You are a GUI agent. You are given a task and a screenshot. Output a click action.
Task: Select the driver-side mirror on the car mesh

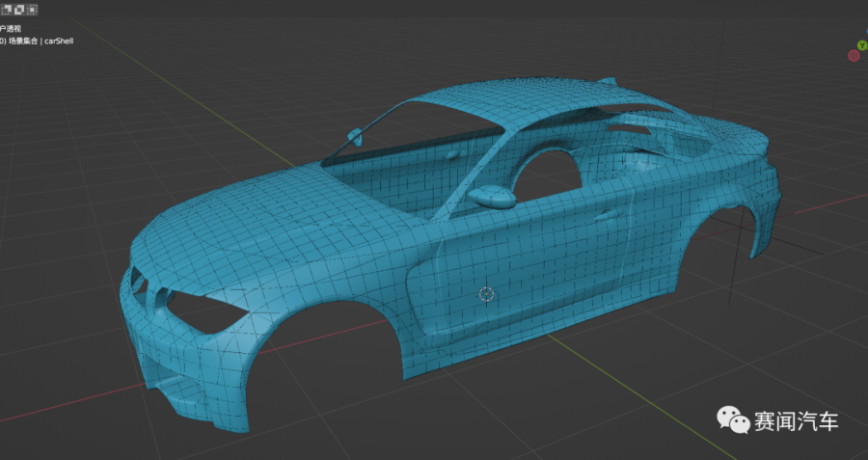pyautogui.click(x=492, y=195)
